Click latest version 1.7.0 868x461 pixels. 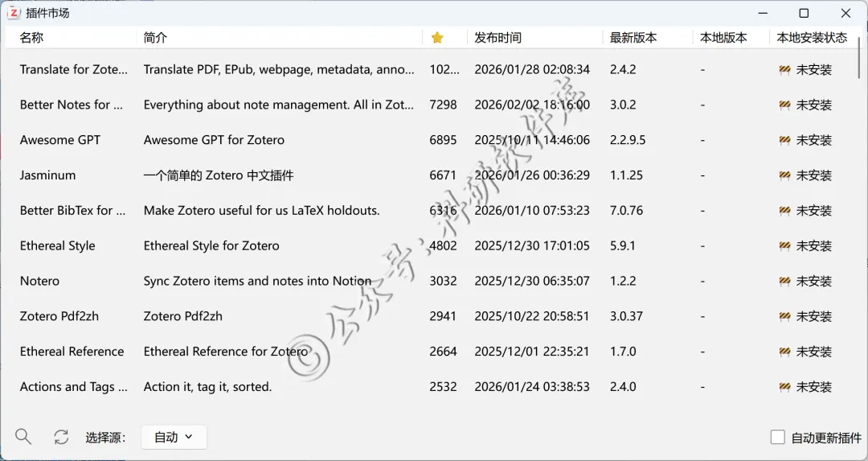(x=623, y=352)
